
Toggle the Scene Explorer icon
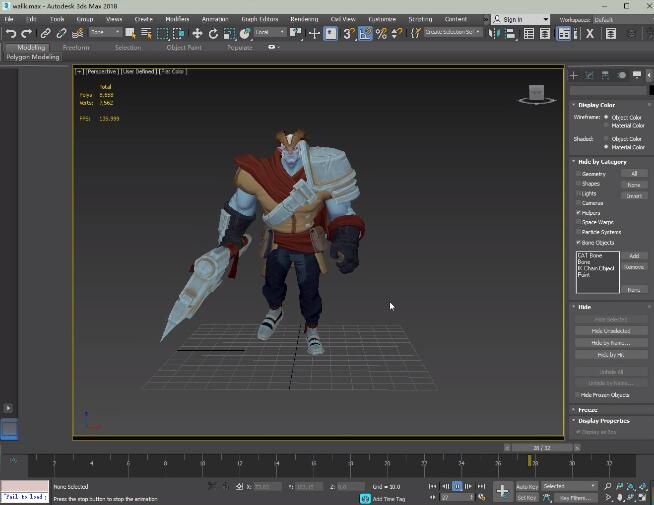point(528,33)
